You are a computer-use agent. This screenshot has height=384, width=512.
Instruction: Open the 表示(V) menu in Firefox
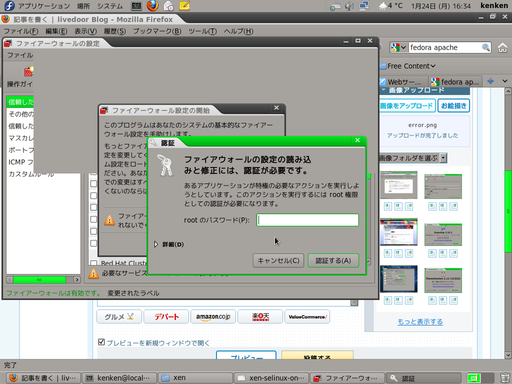click(85, 31)
